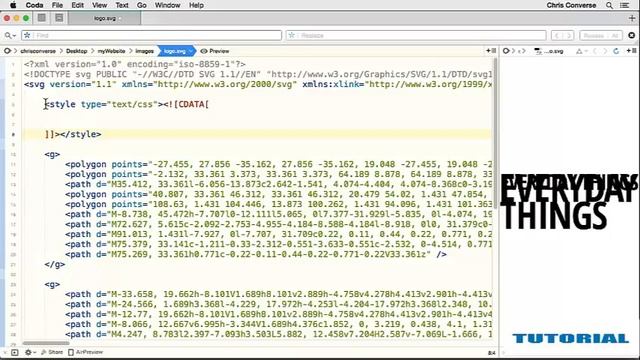Focus the Find text field
The width and height of the screenshot is (640, 360).
(151, 36)
